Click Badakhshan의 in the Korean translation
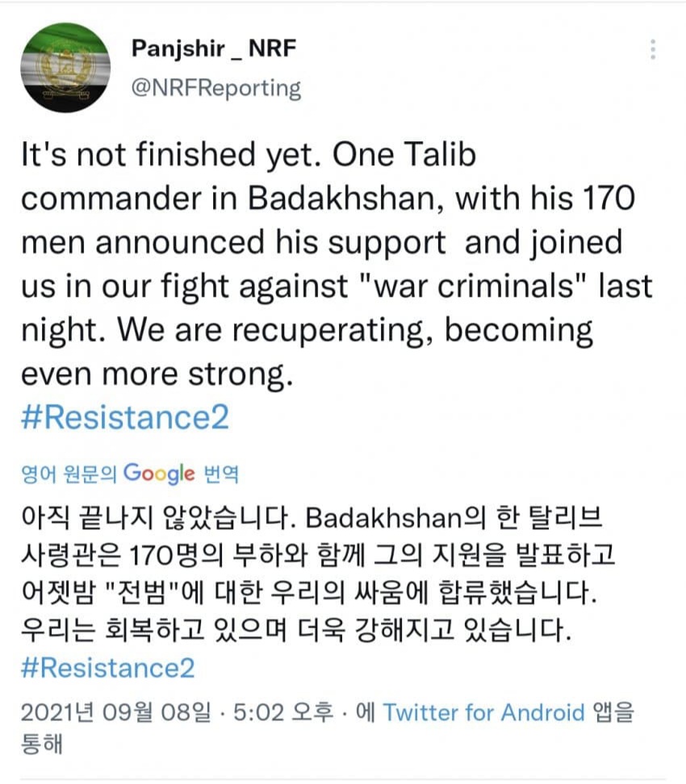Image resolution: width=686 pixels, height=784 pixels. (395, 518)
